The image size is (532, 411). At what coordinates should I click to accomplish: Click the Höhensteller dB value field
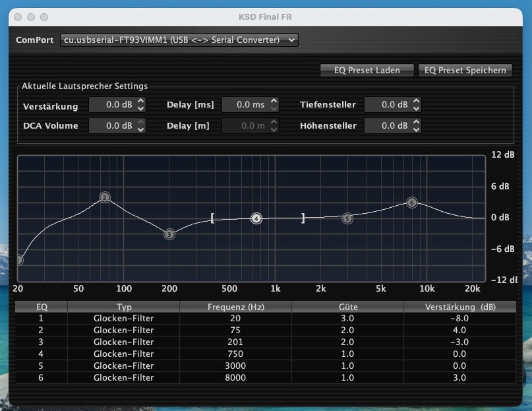pyautogui.click(x=387, y=126)
